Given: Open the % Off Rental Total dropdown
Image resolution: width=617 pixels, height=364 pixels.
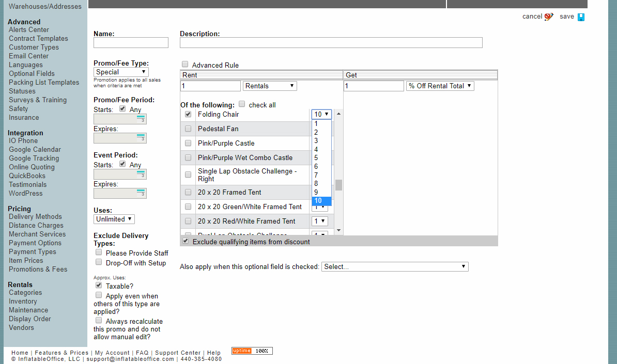Looking at the screenshot, I should 440,86.
